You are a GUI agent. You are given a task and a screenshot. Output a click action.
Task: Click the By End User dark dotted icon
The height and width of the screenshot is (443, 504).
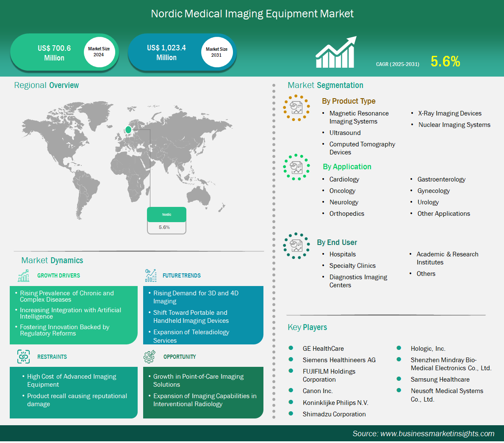(x=296, y=245)
